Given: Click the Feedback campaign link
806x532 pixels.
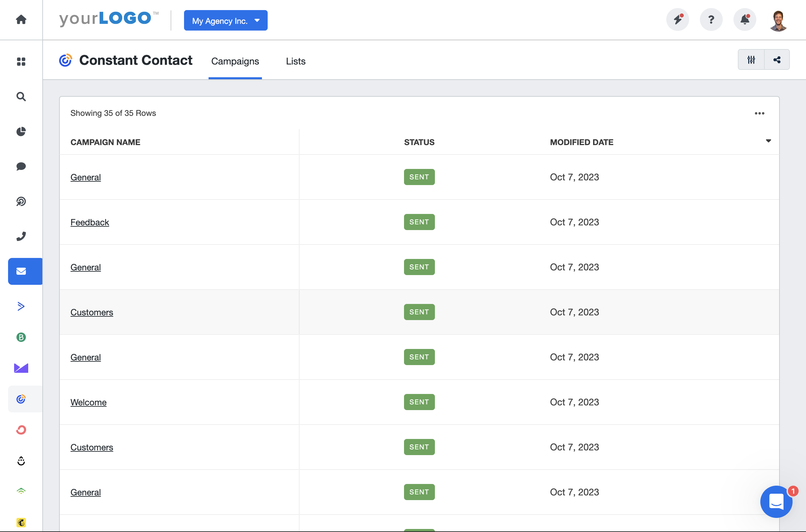Looking at the screenshot, I should pos(90,221).
